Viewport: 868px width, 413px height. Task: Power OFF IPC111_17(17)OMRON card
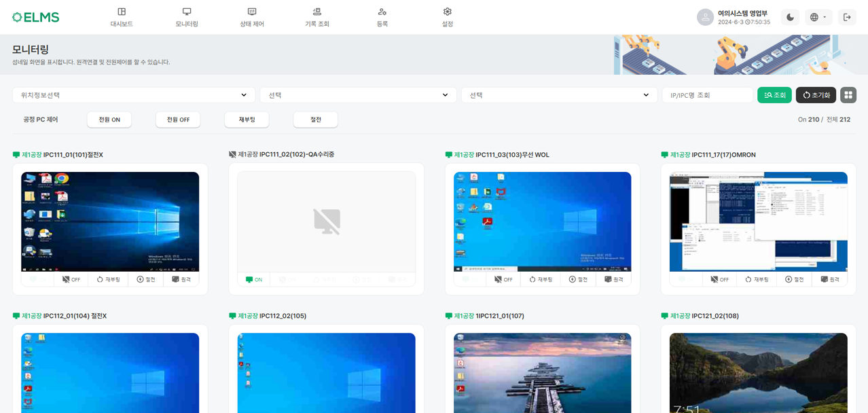click(x=719, y=279)
